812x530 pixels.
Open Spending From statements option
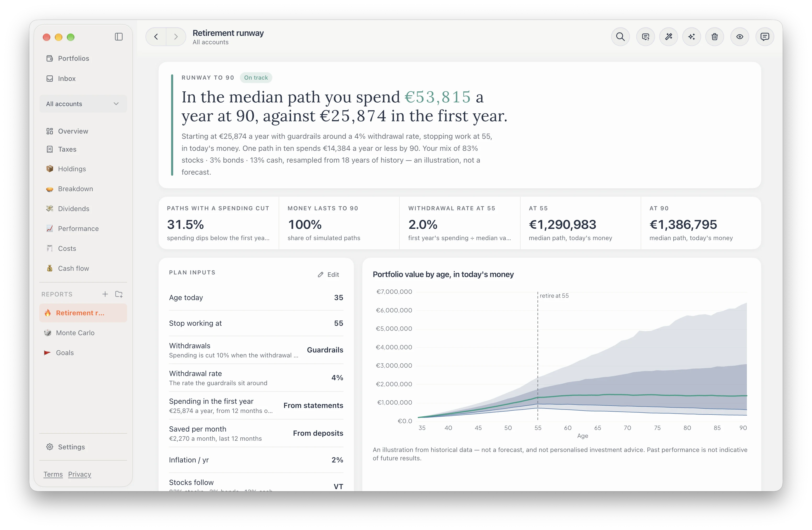(x=256, y=405)
